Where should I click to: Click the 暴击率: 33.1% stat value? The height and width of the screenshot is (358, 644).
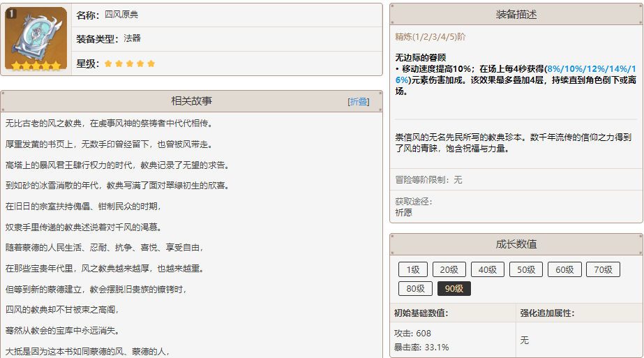pos(421,348)
